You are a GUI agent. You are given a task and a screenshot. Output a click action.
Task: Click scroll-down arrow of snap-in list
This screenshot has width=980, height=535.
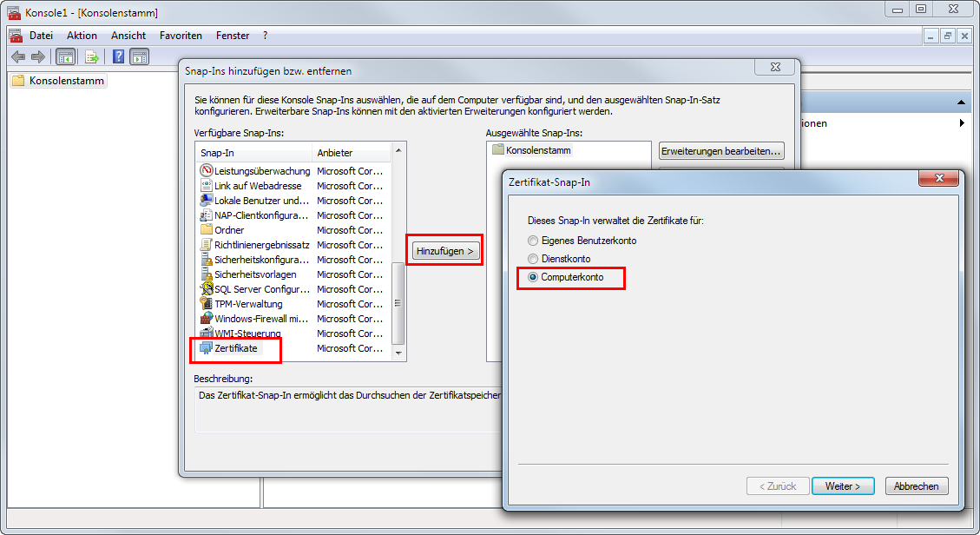[398, 353]
